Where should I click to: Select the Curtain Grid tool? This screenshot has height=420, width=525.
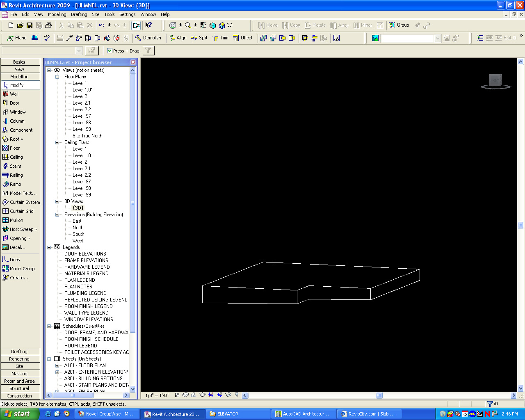coord(21,211)
